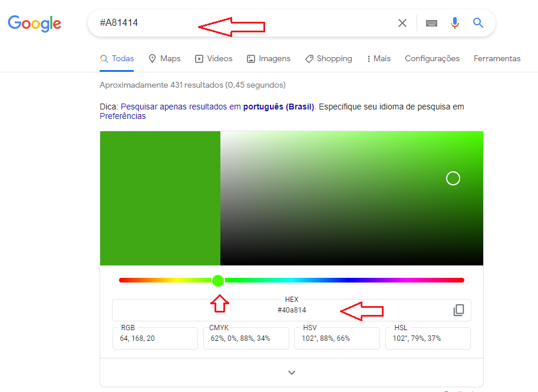
Task: Follow the Pesquisar apenas resultados em português link
Action: pyautogui.click(x=217, y=107)
